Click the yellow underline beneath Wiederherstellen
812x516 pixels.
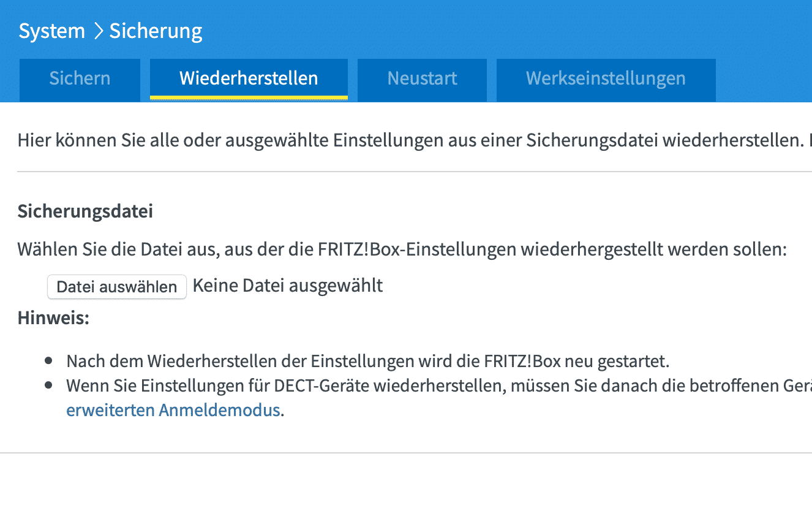tap(249, 97)
